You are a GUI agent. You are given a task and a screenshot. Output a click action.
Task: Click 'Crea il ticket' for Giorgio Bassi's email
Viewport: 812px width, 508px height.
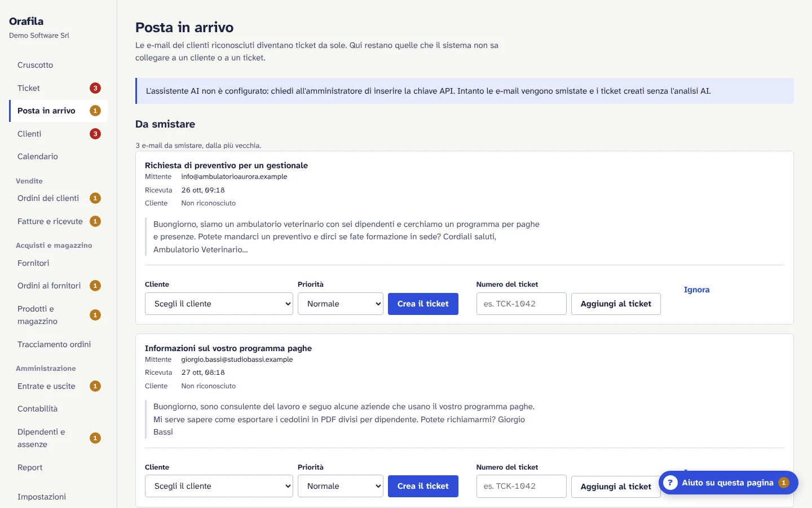tap(423, 486)
